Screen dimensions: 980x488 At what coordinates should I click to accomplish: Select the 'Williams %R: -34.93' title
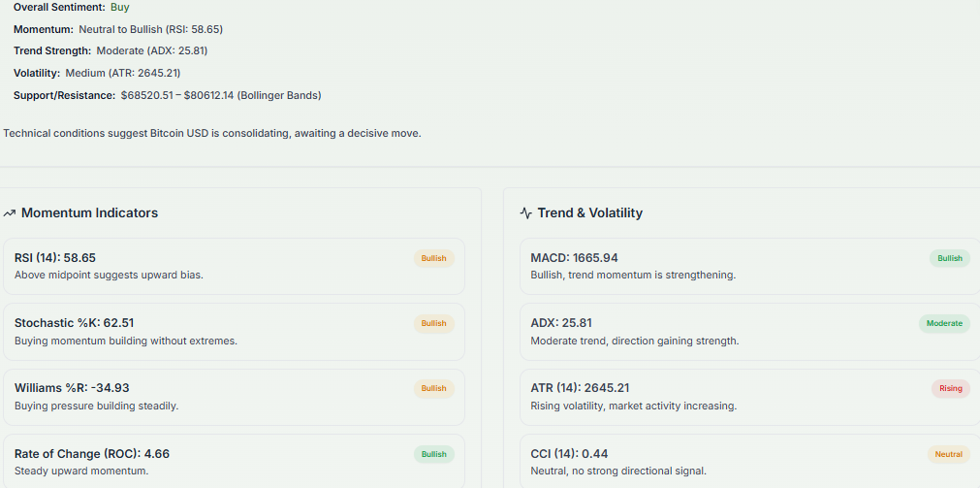72,388
